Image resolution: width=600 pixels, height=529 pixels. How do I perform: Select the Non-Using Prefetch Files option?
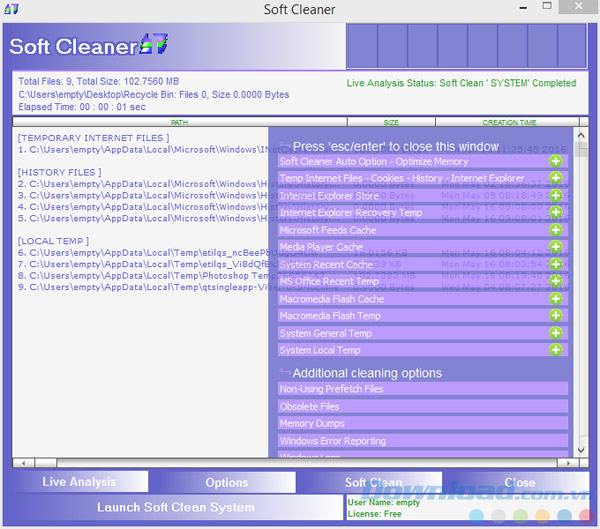(422, 389)
